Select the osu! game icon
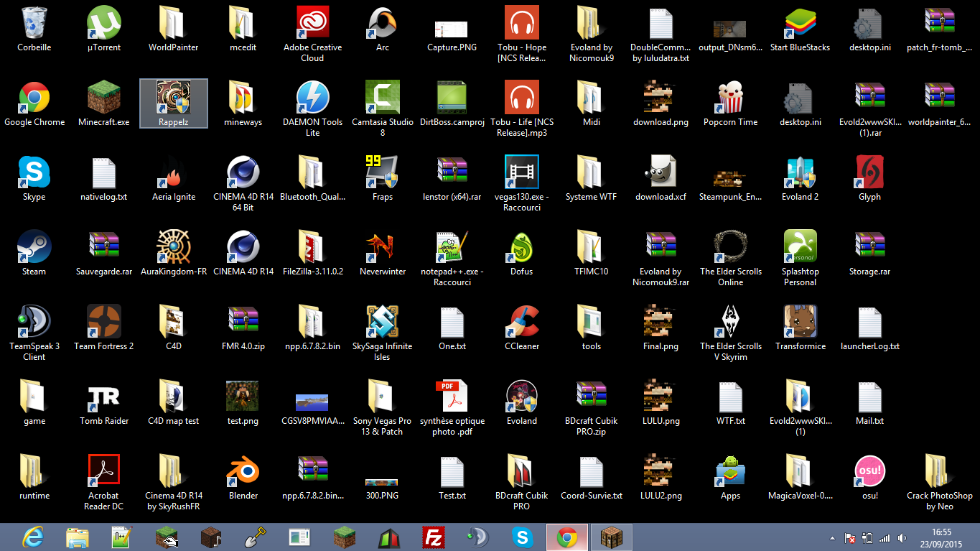This screenshot has height=551, width=980. (869, 477)
